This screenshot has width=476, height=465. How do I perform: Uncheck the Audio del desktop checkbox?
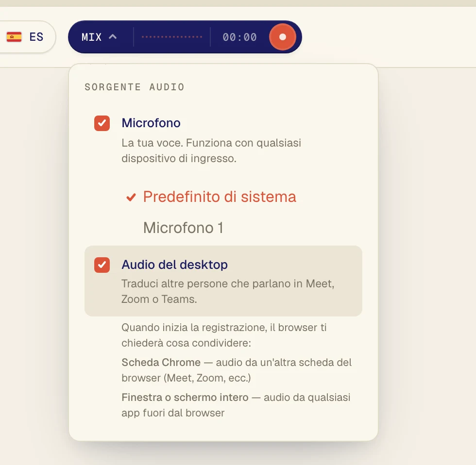[102, 265]
